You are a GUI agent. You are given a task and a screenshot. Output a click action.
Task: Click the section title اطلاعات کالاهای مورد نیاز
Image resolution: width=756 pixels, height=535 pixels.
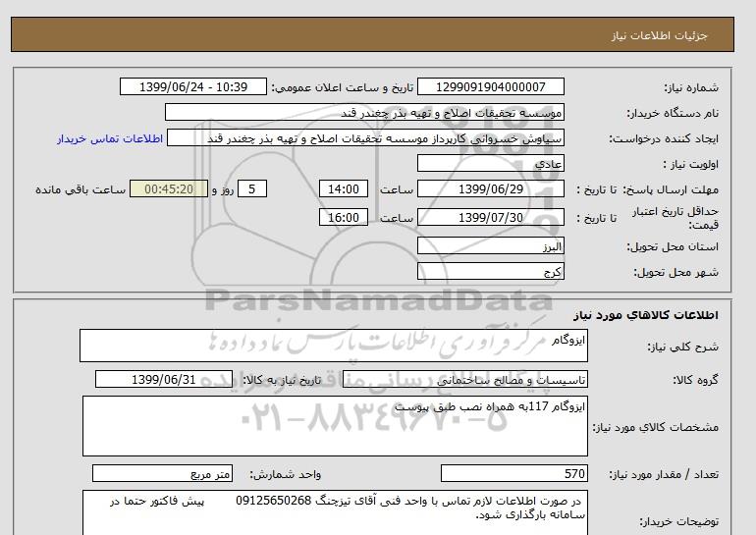[x=646, y=315]
